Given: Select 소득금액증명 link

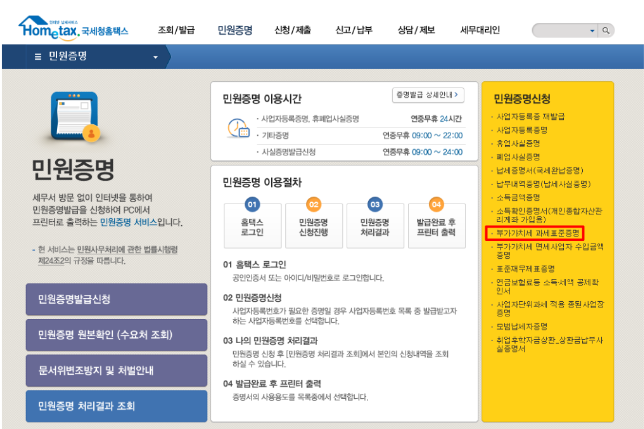Looking at the screenshot, I should point(518,197).
